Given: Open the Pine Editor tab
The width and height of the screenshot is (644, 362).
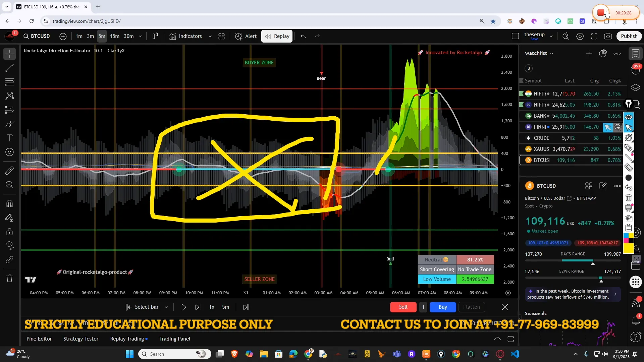Looking at the screenshot, I should click(39, 339).
